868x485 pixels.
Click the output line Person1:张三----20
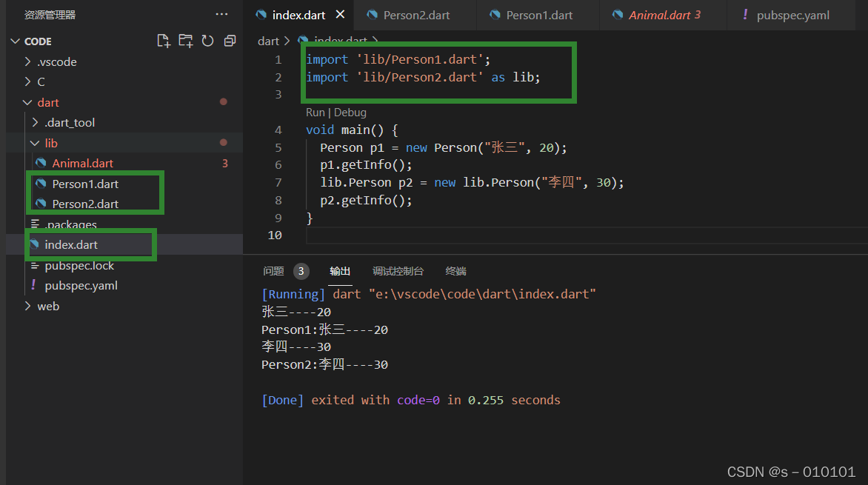click(324, 330)
